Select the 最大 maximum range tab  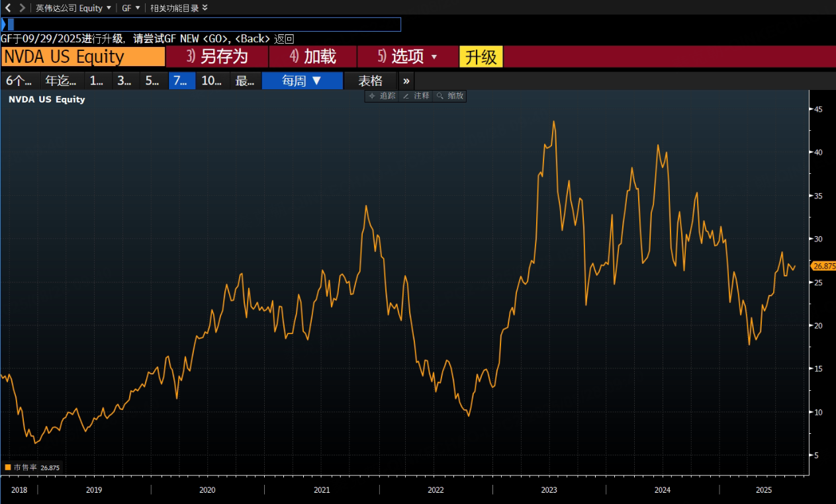[x=245, y=81]
